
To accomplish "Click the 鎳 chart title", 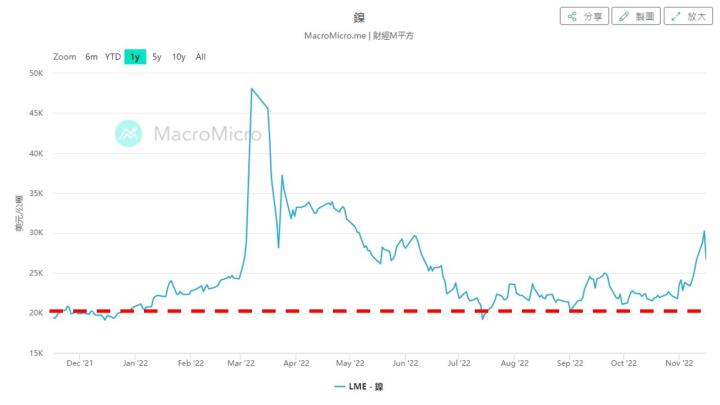I will (359, 18).
